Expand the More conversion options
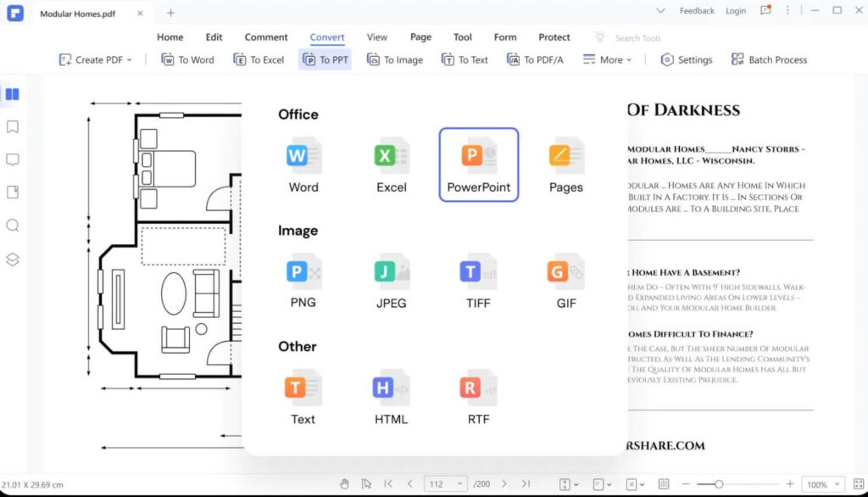Screen dimensions: 868x497 607,60
